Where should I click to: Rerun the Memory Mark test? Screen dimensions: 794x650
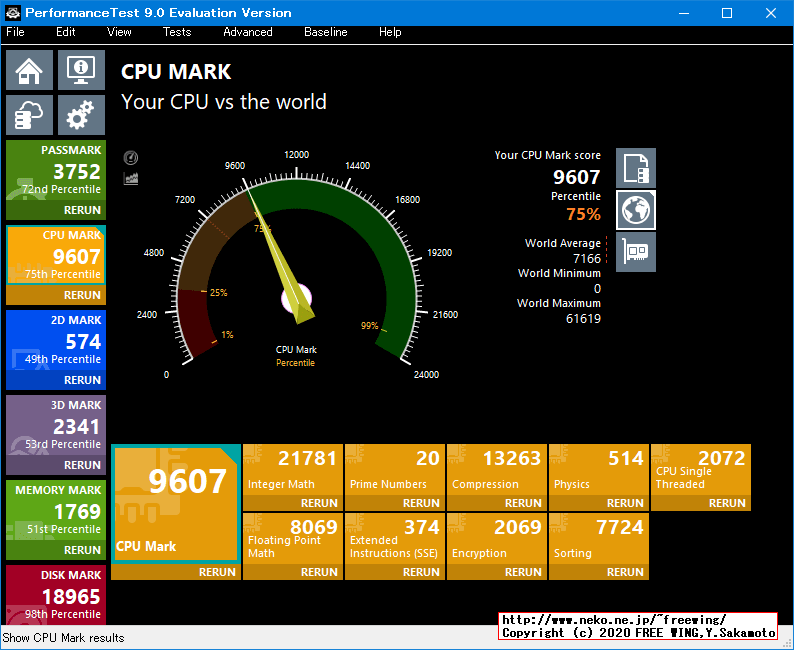pyautogui.click(x=56, y=550)
